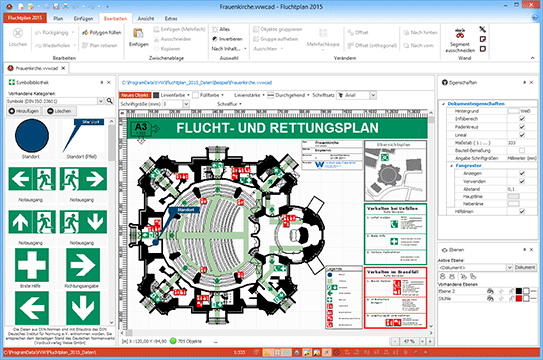Select Alles in the Auswahl group

tap(221, 29)
